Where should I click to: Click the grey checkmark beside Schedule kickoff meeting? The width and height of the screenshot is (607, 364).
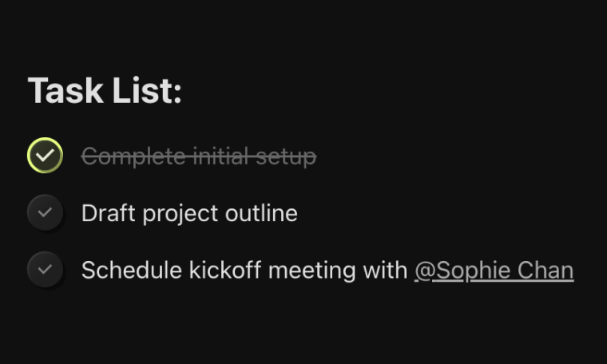[x=45, y=270]
